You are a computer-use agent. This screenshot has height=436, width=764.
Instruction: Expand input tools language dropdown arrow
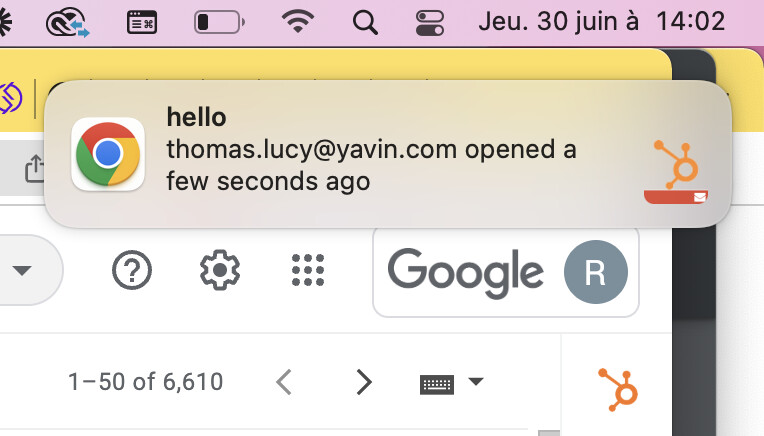[476, 381]
